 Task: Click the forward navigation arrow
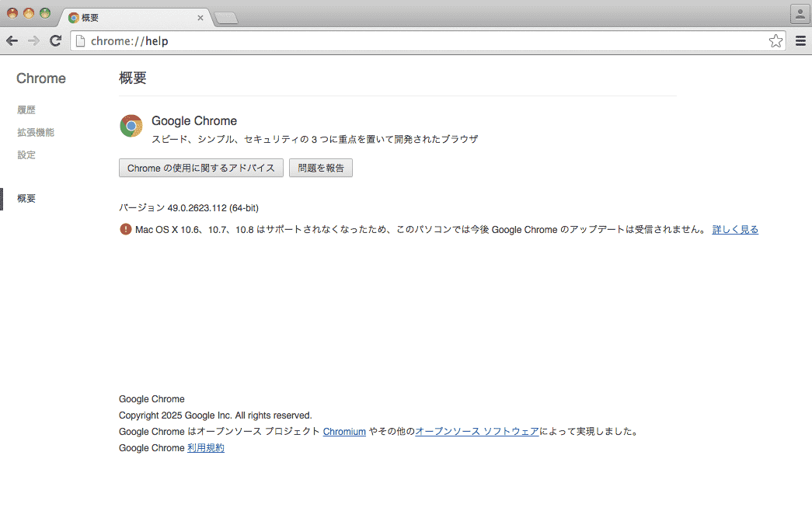coord(33,41)
